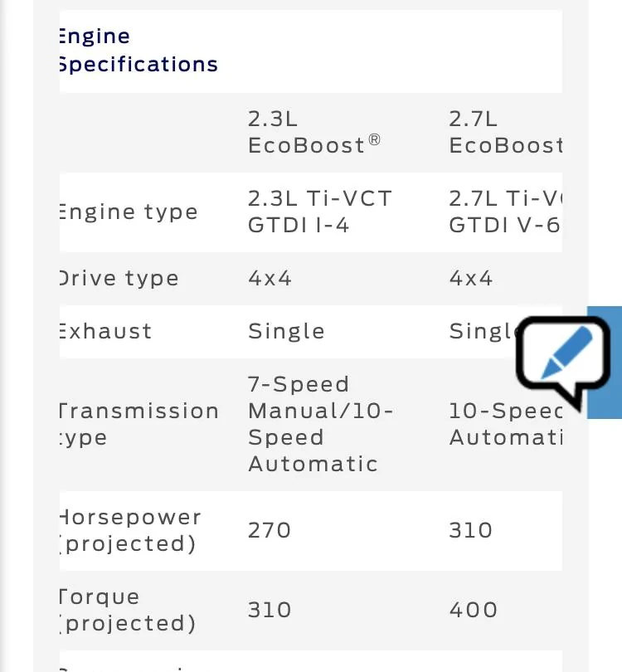The width and height of the screenshot is (622, 672).
Task: Click the 2.3L EcoBoost column header
Action: tap(314, 133)
